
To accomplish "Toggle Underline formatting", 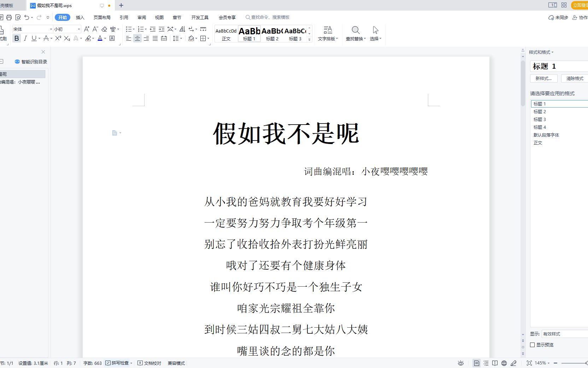I will click(x=34, y=38).
